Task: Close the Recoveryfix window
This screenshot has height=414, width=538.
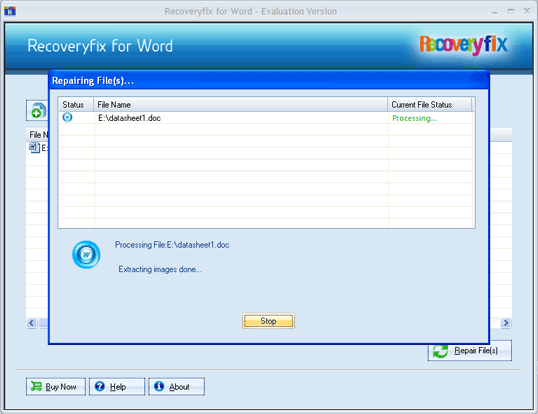Action: [x=527, y=11]
